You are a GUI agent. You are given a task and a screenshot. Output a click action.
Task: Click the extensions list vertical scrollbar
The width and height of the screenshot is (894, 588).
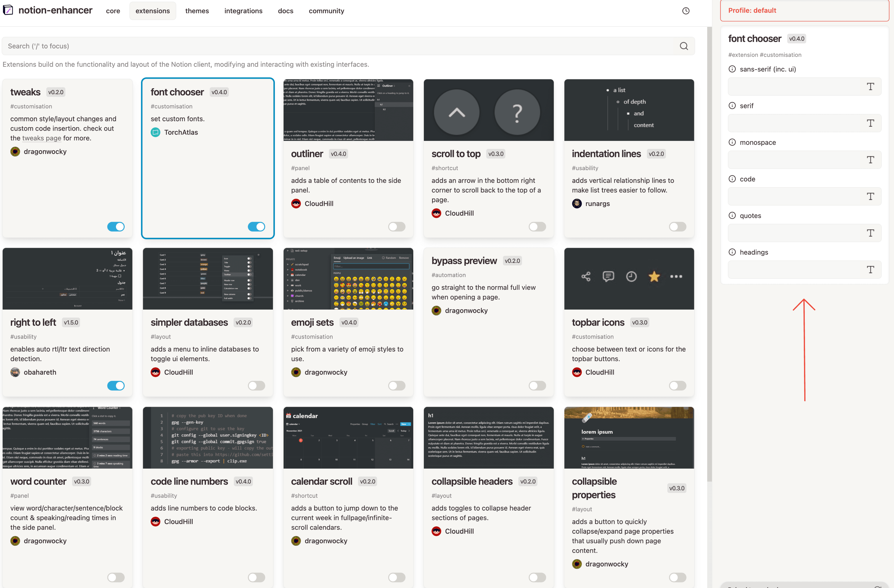(709, 254)
